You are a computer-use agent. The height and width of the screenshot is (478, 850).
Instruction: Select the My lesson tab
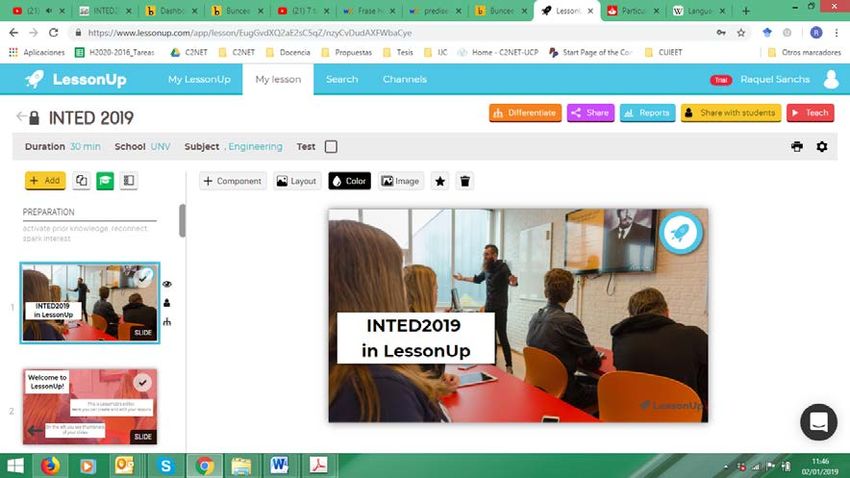[278, 79]
